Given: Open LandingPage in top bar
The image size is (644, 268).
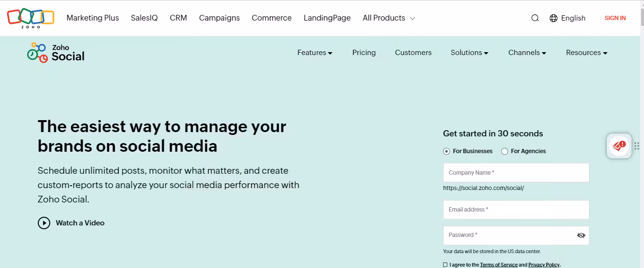Looking at the screenshot, I should (327, 18).
